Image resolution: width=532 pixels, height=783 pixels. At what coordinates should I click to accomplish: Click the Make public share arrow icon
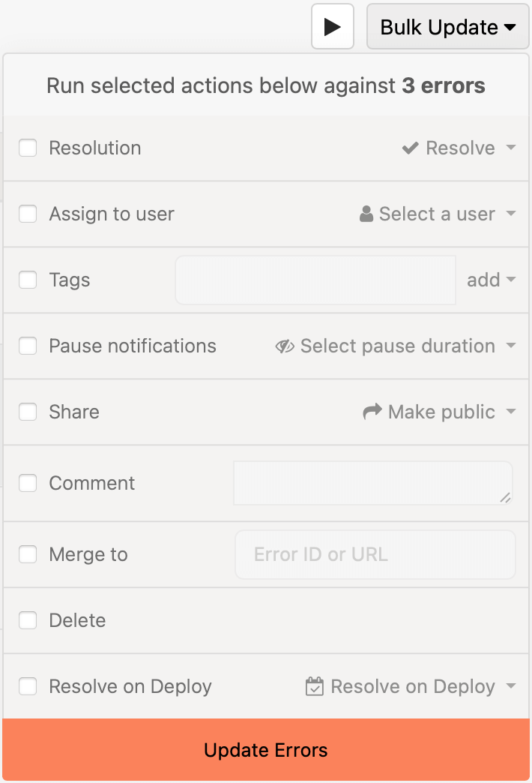(x=372, y=412)
